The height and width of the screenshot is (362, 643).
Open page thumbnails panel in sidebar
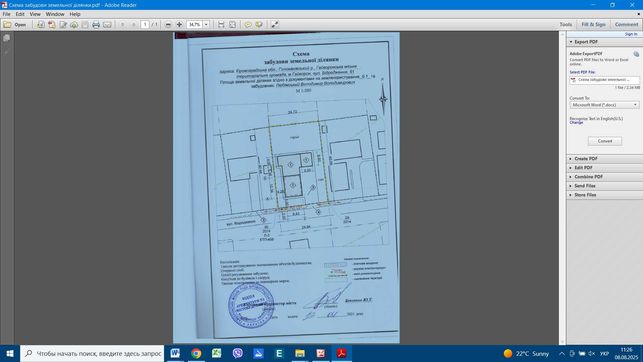[x=7, y=38]
